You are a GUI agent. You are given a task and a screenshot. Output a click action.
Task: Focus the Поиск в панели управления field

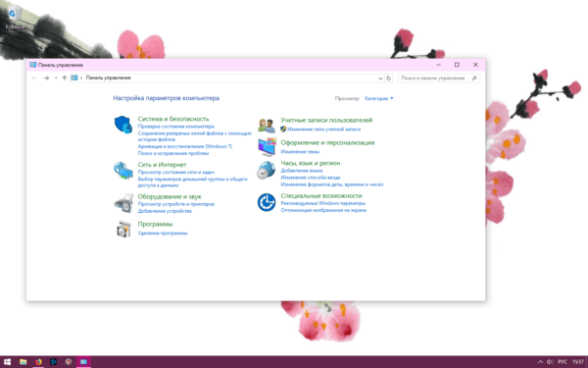[438, 79]
